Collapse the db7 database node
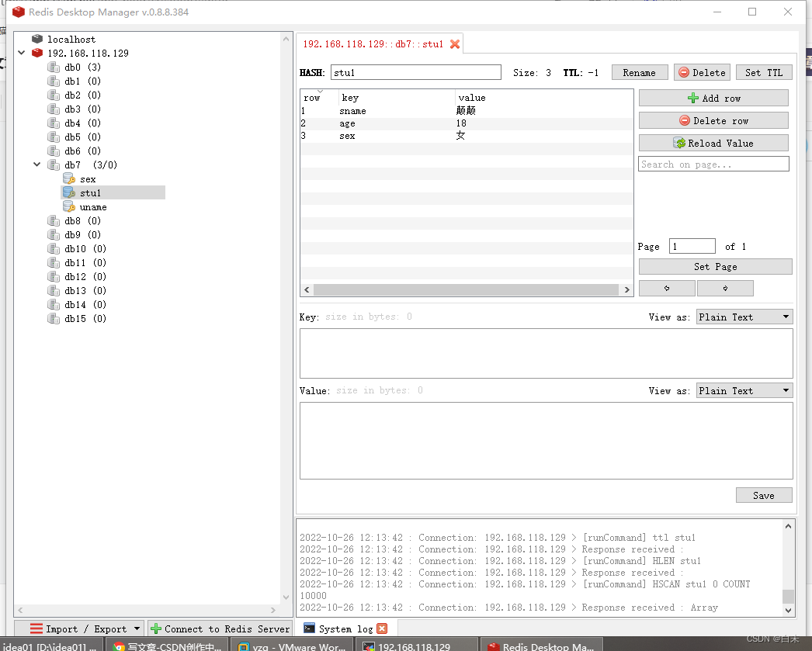The height and width of the screenshot is (651, 812). [36, 164]
